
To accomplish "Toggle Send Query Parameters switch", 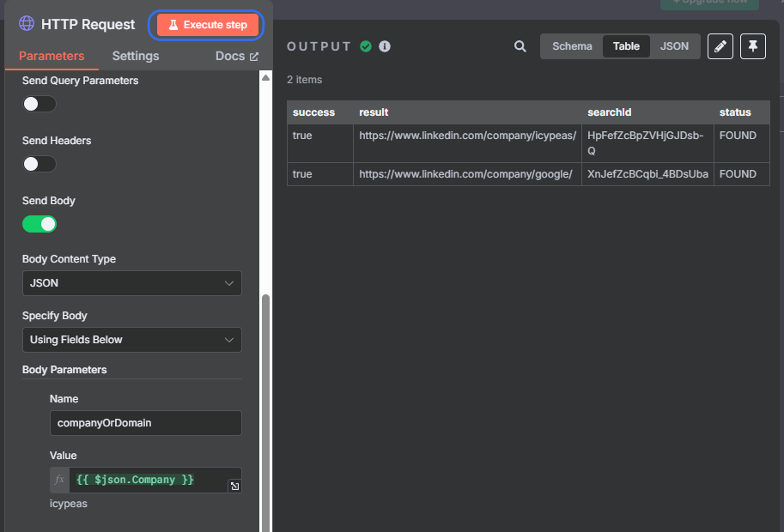I will (x=39, y=104).
